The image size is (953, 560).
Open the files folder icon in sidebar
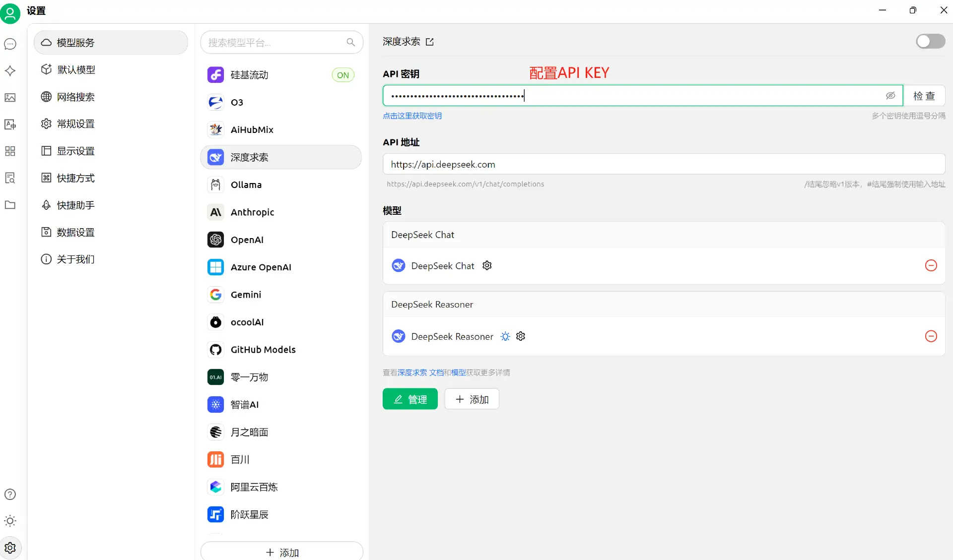point(10,205)
